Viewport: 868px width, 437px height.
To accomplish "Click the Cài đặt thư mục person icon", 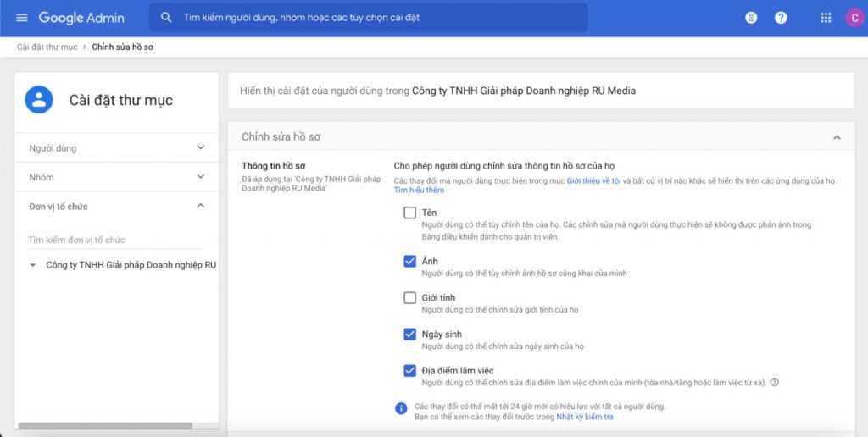I will (39, 100).
